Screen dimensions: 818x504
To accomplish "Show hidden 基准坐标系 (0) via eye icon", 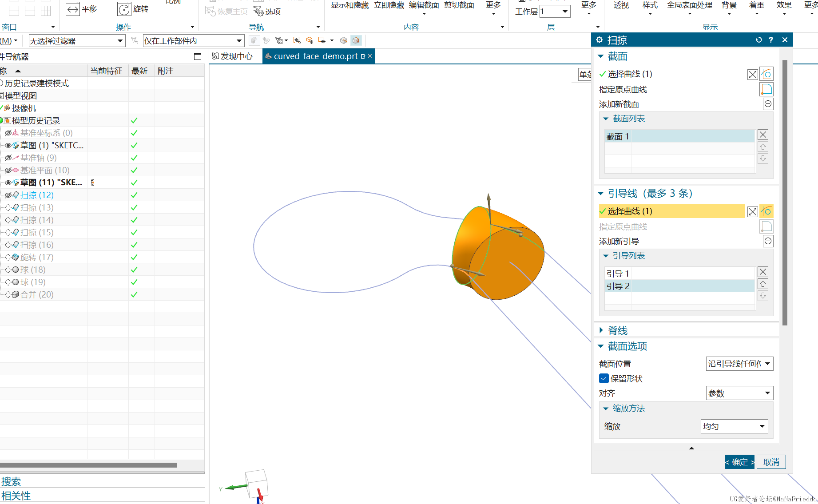I will point(8,133).
